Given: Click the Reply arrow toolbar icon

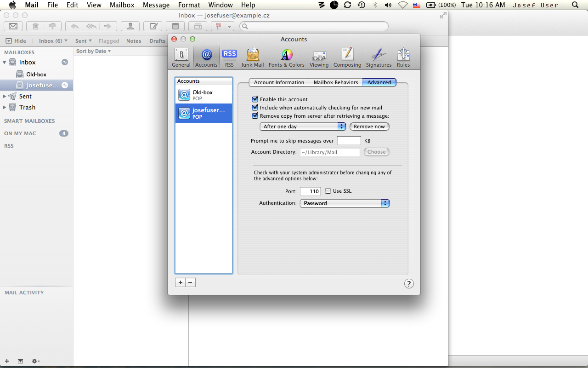Looking at the screenshot, I should click(x=74, y=26).
